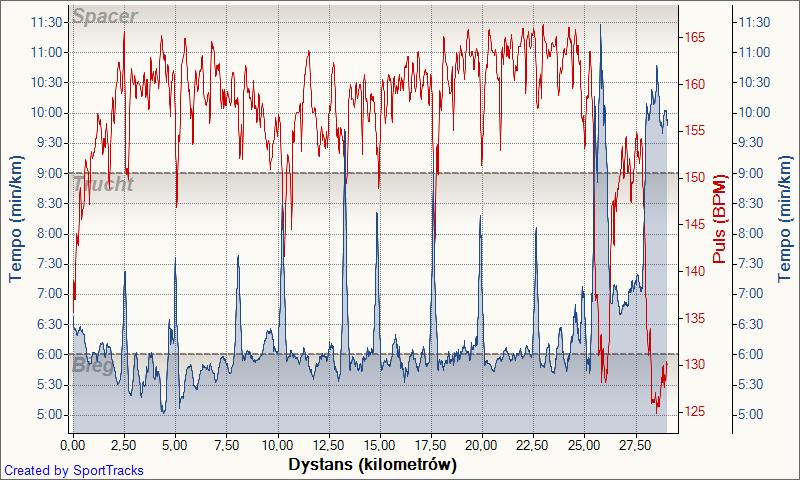800x480 pixels.
Task: Click the tallest blue pace spike peak
Action: pos(601,25)
